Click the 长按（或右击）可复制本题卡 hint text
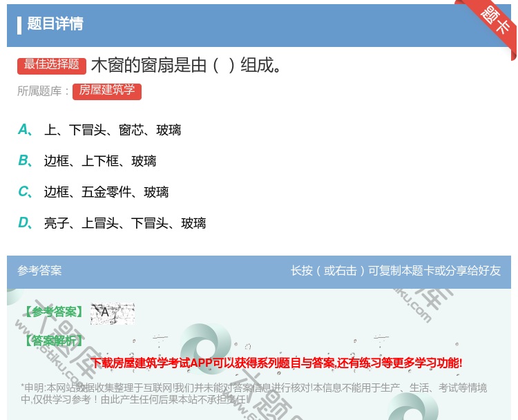 coord(396,271)
